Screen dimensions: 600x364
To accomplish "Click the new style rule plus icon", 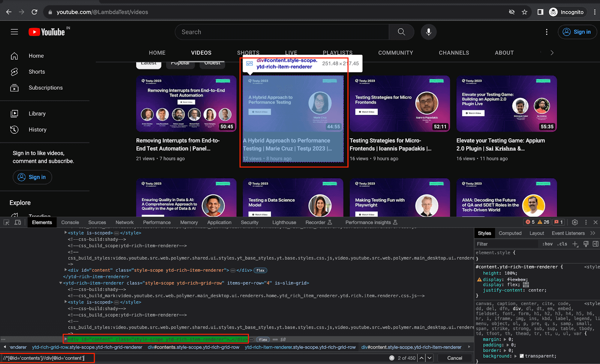I will pyautogui.click(x=575, y=244).
